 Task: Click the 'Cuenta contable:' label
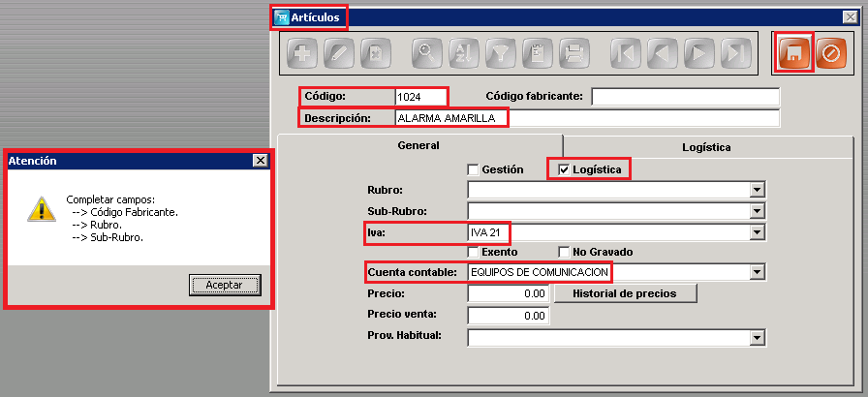(x=413, y=272)
